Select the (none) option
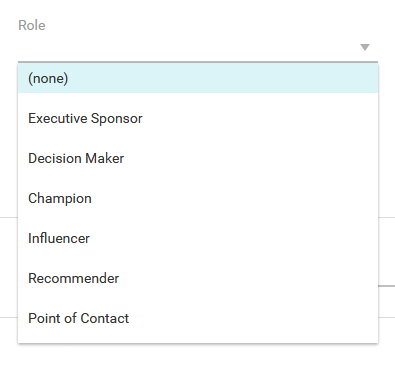Image resolution: width=395 pixels, height=366 pixels. point(198,78)
